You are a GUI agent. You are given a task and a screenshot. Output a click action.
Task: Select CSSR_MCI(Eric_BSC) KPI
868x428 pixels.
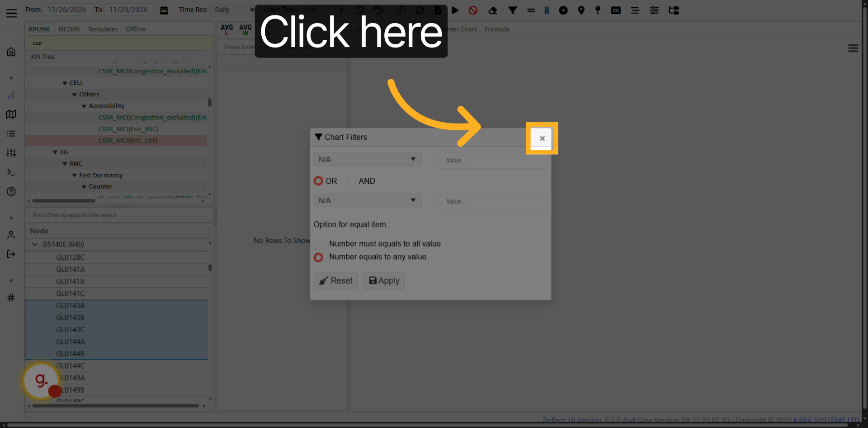click(x=128, y=129)
